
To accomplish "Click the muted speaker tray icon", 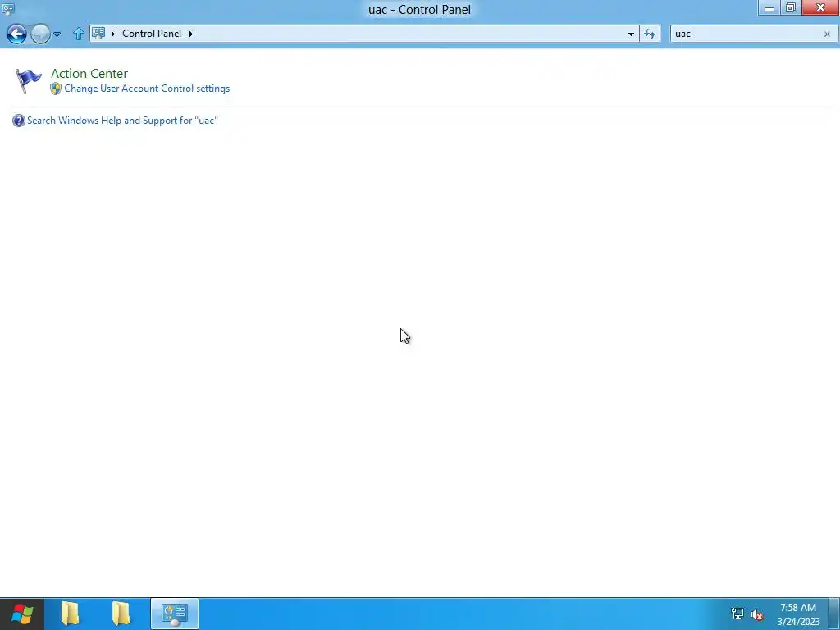I will pyautogui.click(x=757, y=614).
